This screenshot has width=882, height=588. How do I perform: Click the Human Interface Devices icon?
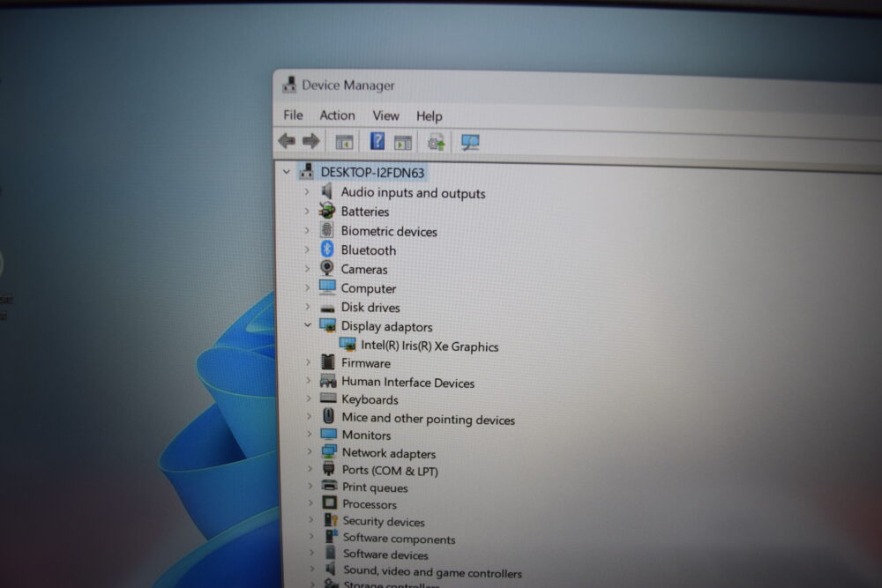[328, 381]
